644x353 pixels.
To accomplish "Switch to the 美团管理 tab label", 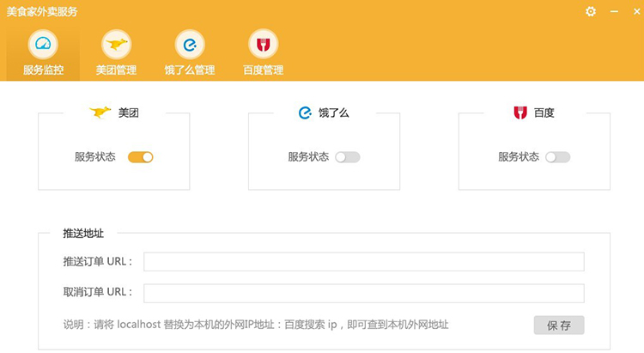I will pos(116,70).
